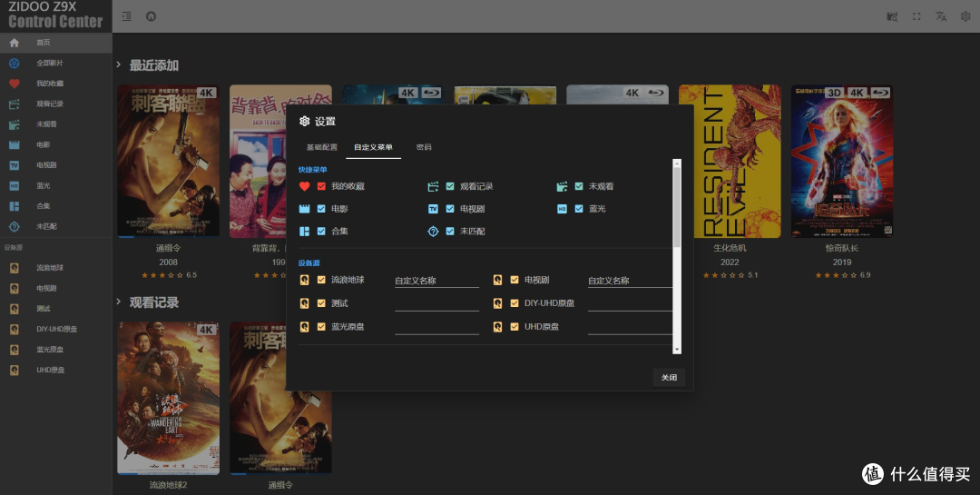The image size is (980, 495).
Task: Click custom name field for 电视剧 source
Action: pyautogui.click(x=630, y=281)
